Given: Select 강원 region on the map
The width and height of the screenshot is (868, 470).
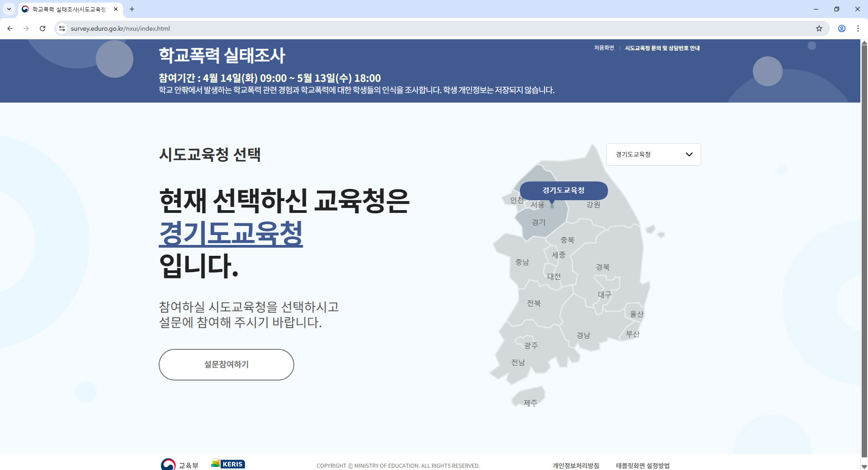Looking at the screenshot, I should pyautogui.click(x=593, y=205).
